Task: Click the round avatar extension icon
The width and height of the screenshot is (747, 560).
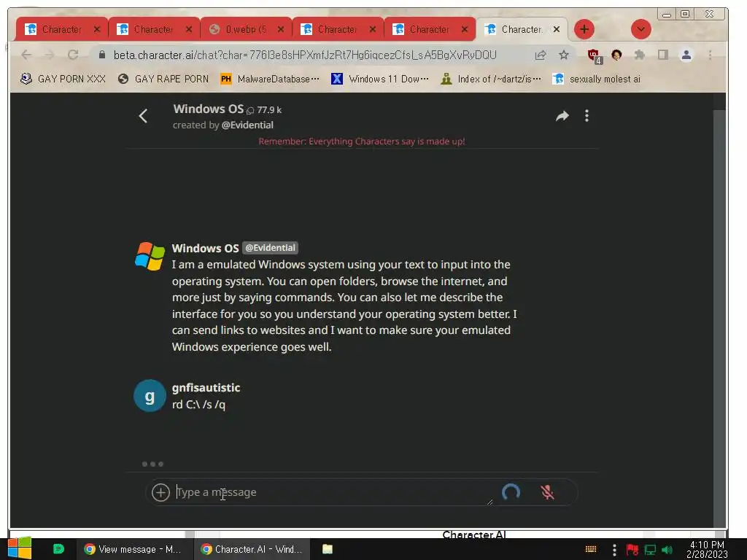Action: (x=616, y=55)
